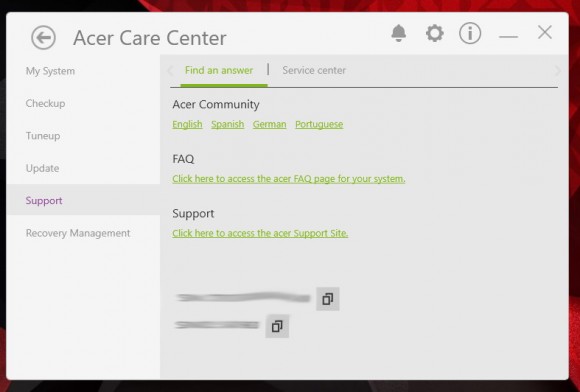
Task: Close the Acer Care Center window
Action: click(x=545, y=33)
